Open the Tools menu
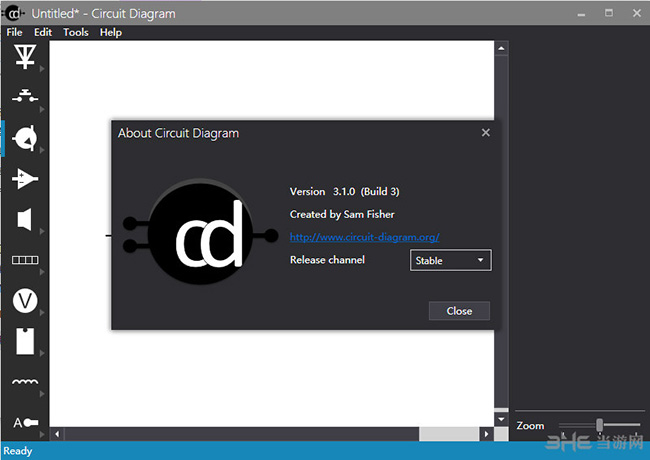Viewport: 650px width, 460px height. [75, 32]
